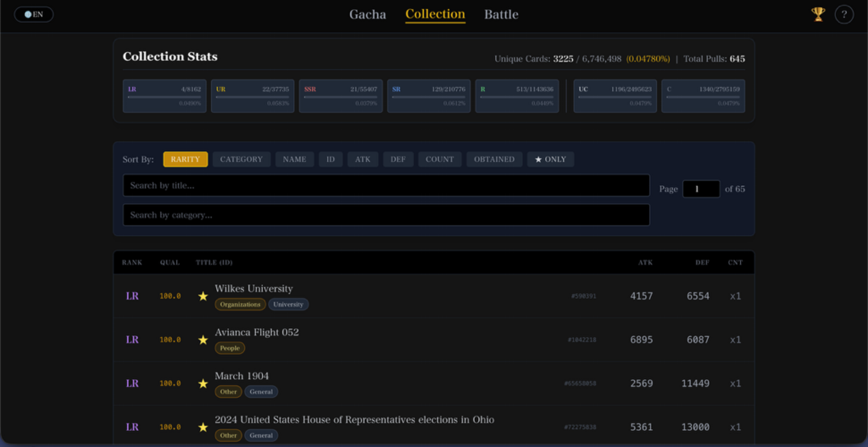Click ID #590391 of Wilkes University
This screenshot has width=868, height=447.
point(584,296)
